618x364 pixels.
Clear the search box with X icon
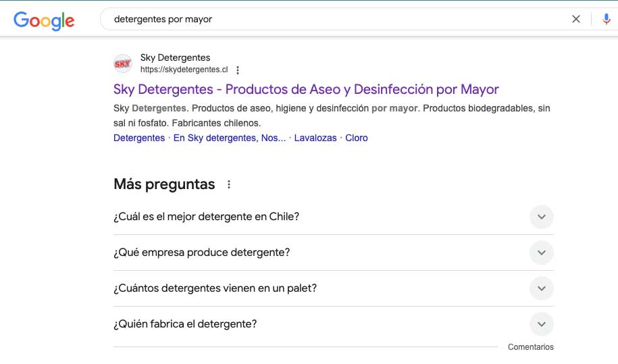pos(576,19)
